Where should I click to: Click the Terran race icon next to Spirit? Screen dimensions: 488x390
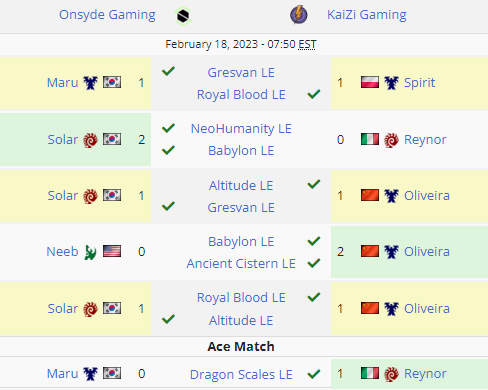[x=391, y=83]
